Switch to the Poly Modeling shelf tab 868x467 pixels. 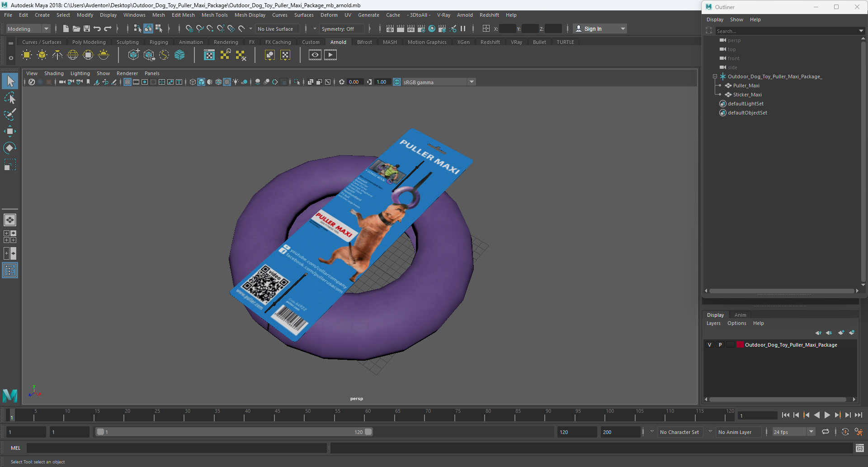(x=89, y=42)
